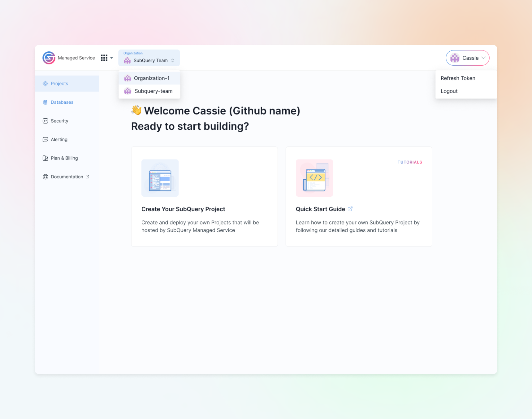Open Plan & Billing in the sidebar
The height and width of the screenshot is (419, 532).
(x=67, y=158)
